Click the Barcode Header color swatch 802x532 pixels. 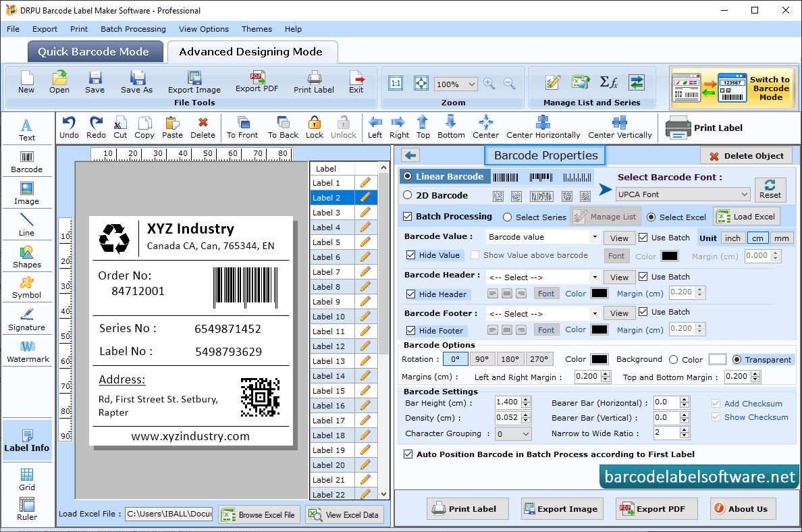coord(599,293)
